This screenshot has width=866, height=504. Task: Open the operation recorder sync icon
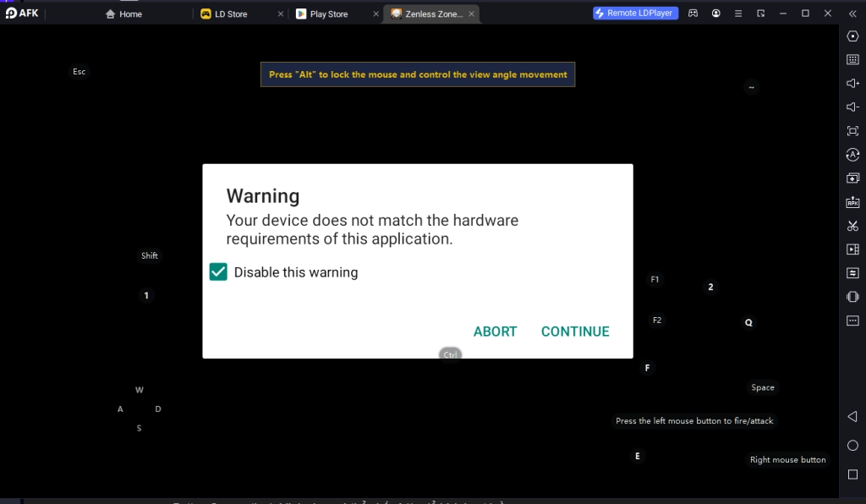tap(852, 155)
